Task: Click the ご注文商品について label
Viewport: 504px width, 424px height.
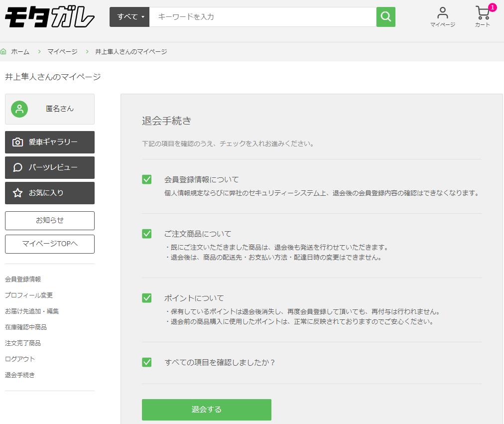Action: coord(198,234)
